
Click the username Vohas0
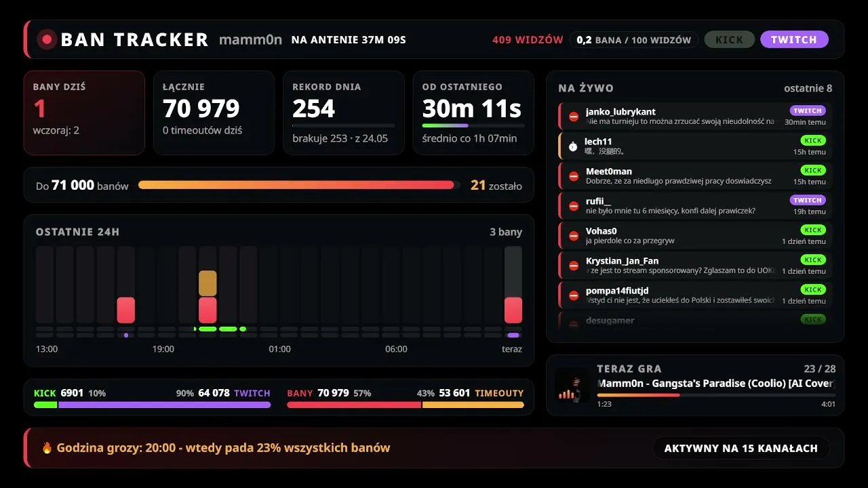601,230
